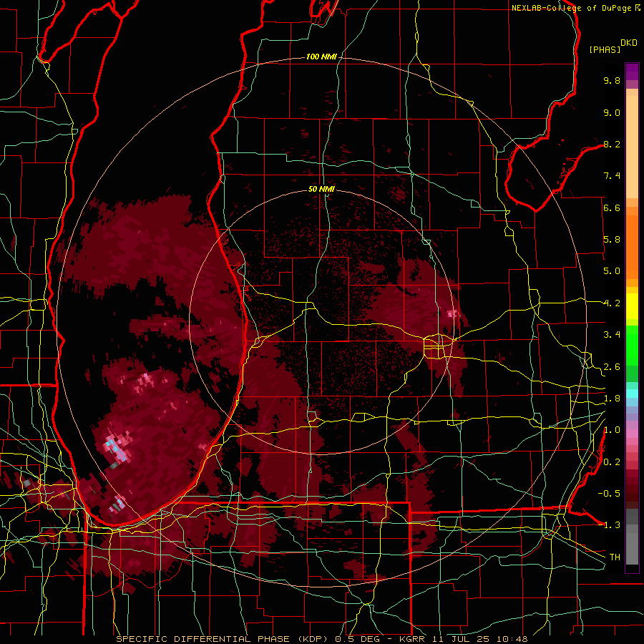Click the 0.2 value on color scale

(612, 462)
